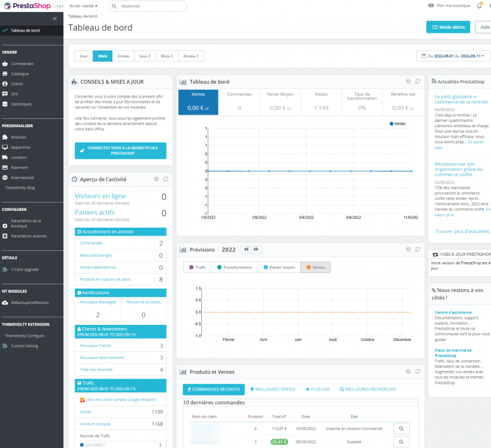The width and height of the screenshot is (491, 448).
Task: Switch to the Année period tab
Action: click(x=123, y=56)
